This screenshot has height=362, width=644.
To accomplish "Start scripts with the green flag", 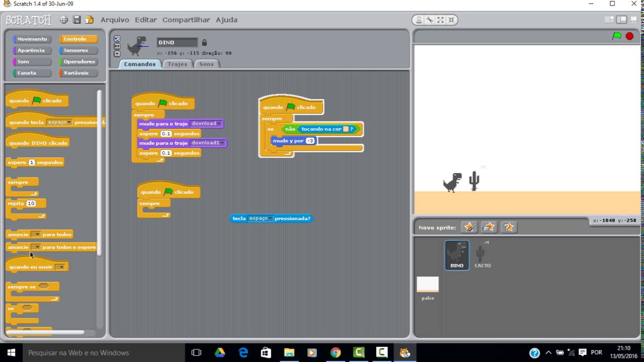I will coord(617,36).
